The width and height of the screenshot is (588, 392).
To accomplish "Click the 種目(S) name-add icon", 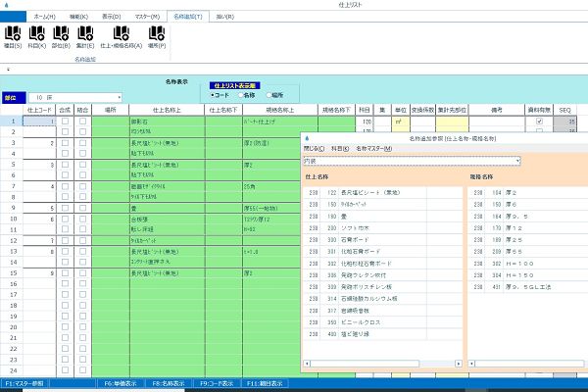I will click(13, 37).
